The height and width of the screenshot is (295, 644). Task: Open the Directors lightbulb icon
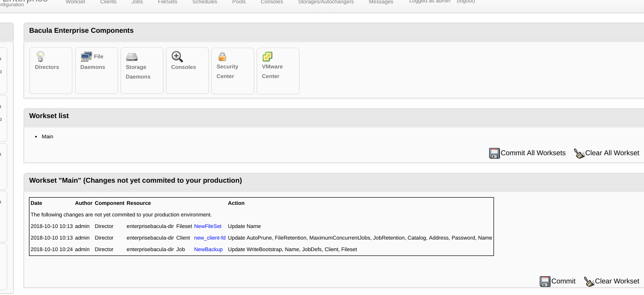41,56
